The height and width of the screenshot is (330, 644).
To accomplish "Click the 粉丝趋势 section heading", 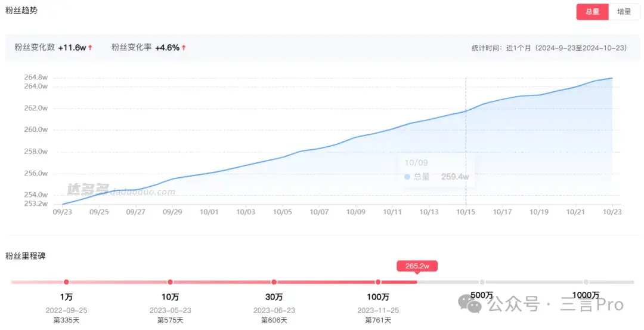I will [x=21, y=11].
